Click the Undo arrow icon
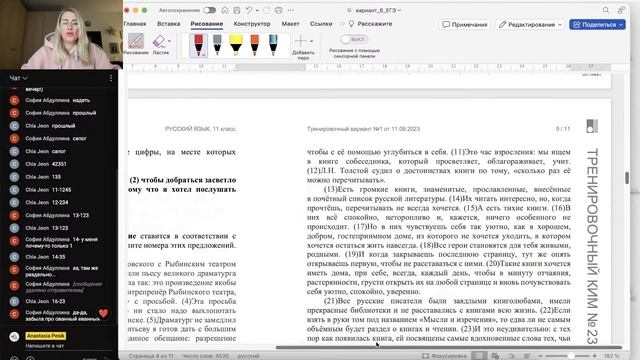 (x=249, y=10)
